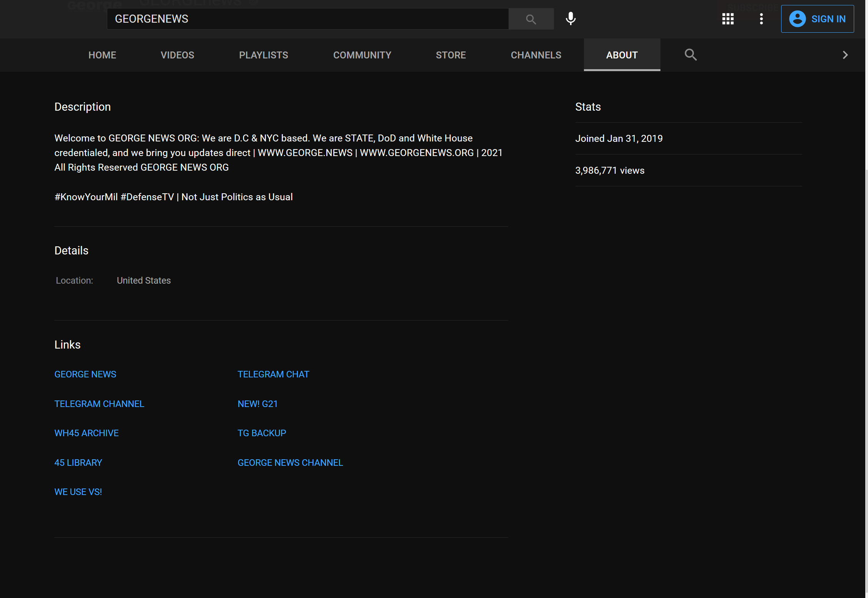Focus the GEORGENEWS search input field
This screenshot has height=598, width=868.
pyautogui.click(x=308, y=19)
